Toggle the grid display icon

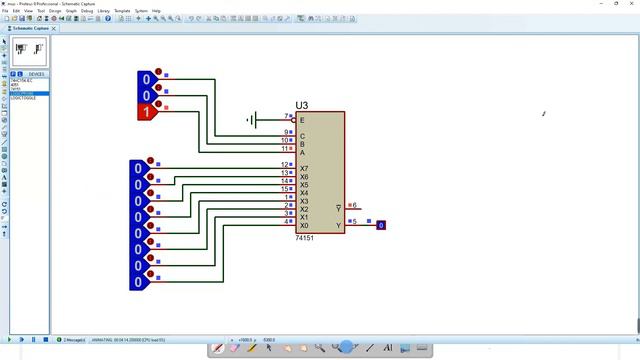pyautogui.click(x=129, y=18)
